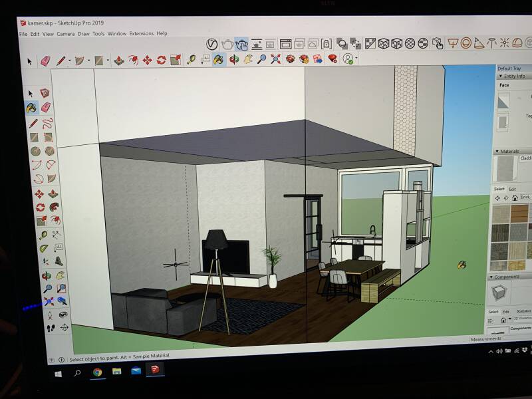
Task: Start V-Ray Interactive Render icon
Action: click(241, 45)
